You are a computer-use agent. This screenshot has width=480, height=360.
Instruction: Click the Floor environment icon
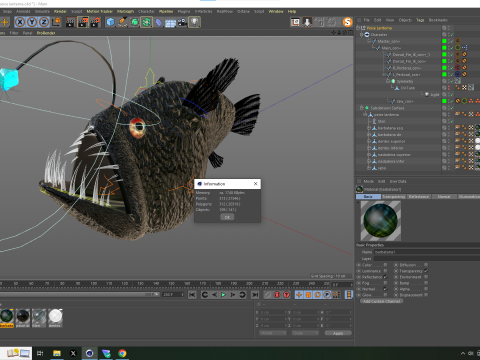[x=170, y=23]
